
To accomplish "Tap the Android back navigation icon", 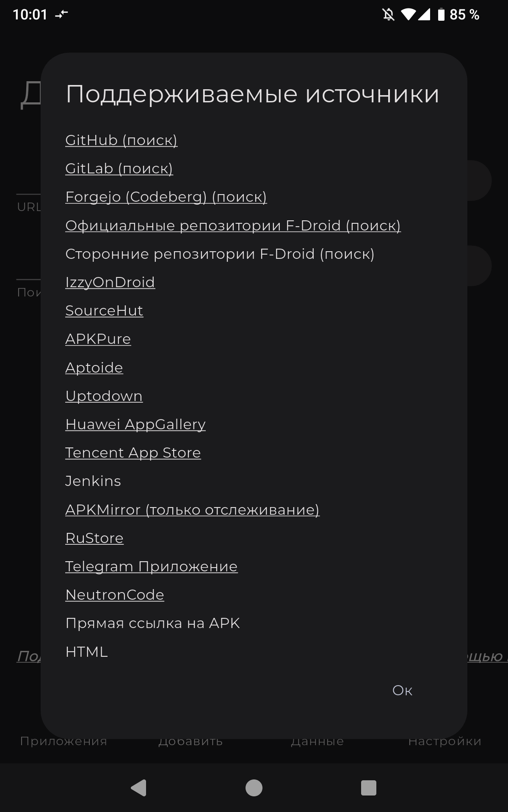I will coord(139,788).
